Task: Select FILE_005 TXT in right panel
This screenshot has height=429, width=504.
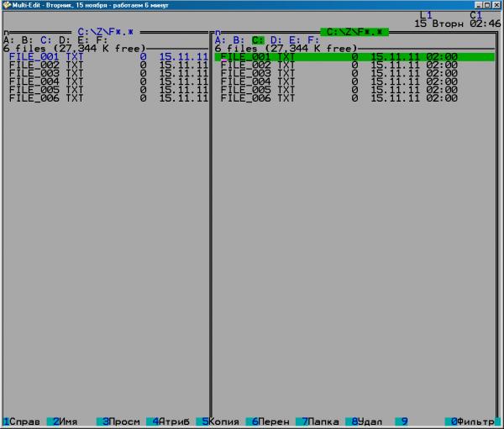Action: (258, 90)
